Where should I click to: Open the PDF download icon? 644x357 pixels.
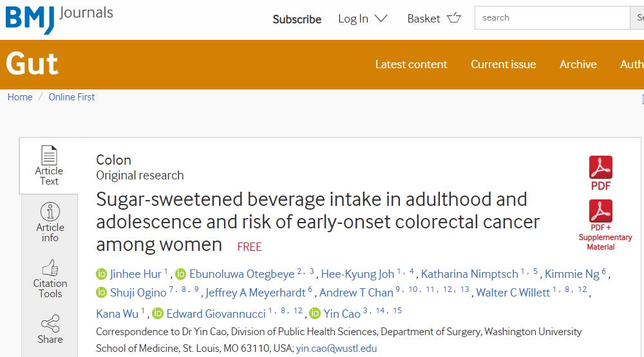point(600,168)
